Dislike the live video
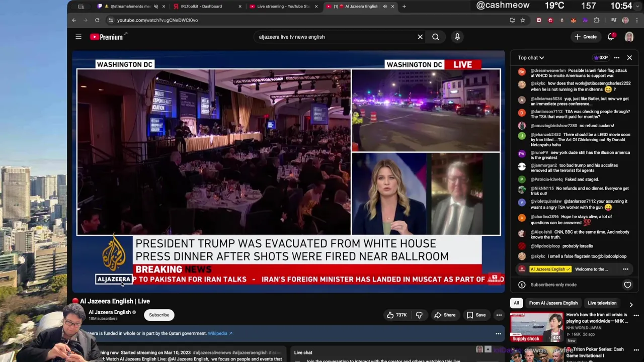The width and height of the screenshot is (644, 362). [420, 315]
